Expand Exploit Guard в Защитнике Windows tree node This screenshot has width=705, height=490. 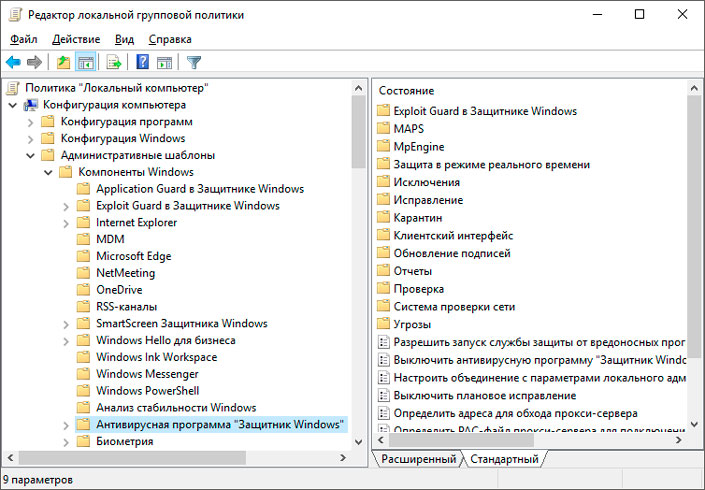66,206
